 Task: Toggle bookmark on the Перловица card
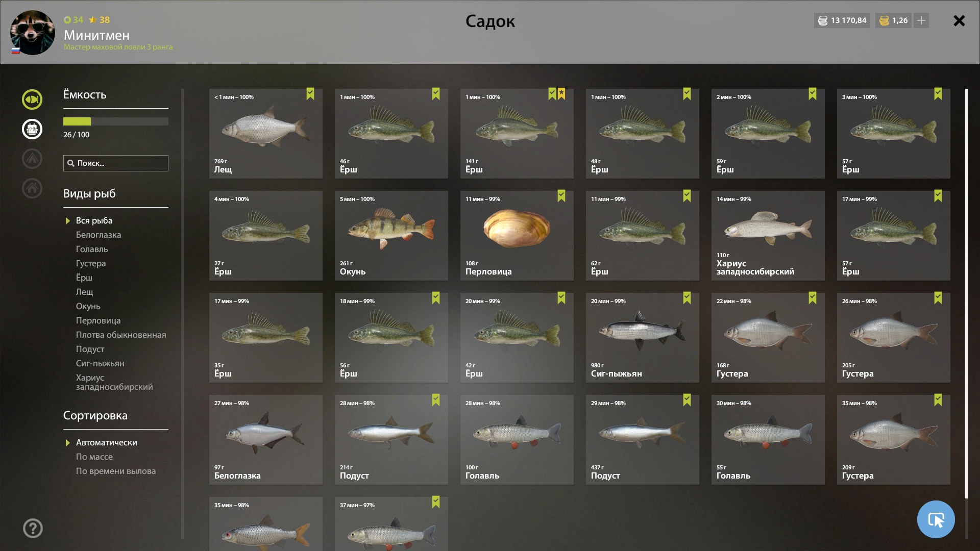tap(561, 196)
